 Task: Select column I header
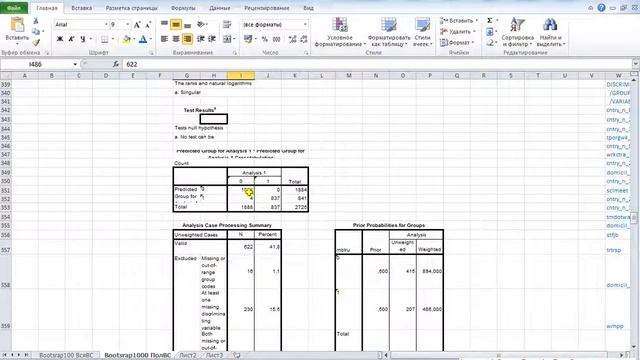241,76
